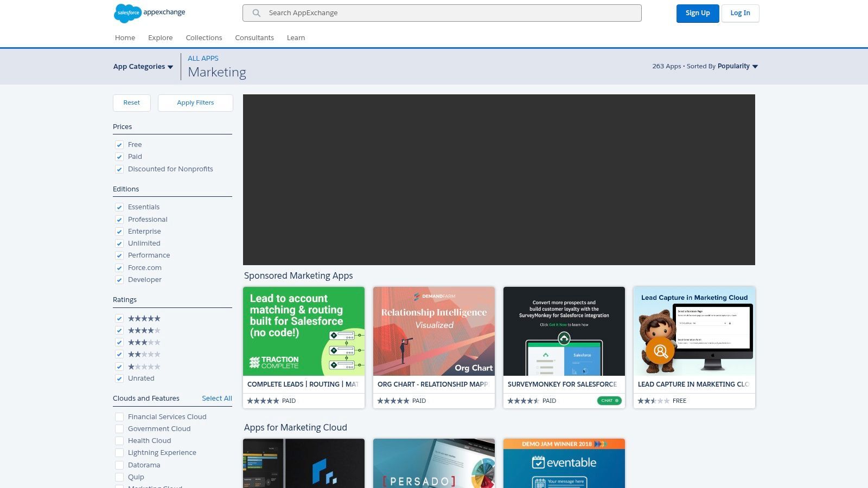Click the five-star rating filter stars
The height and width of the screenshot is (488, 868).
pos(143,318)
